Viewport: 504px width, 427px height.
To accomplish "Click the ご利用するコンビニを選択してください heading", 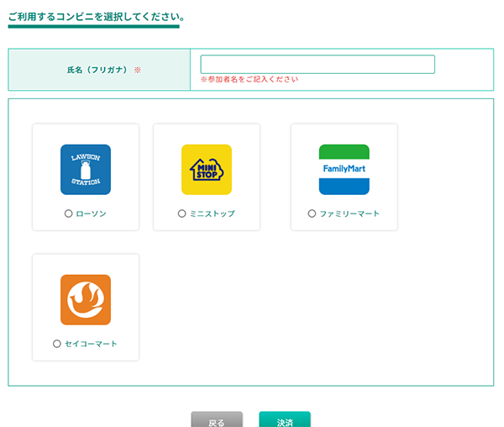I will (x=96, y=17).
